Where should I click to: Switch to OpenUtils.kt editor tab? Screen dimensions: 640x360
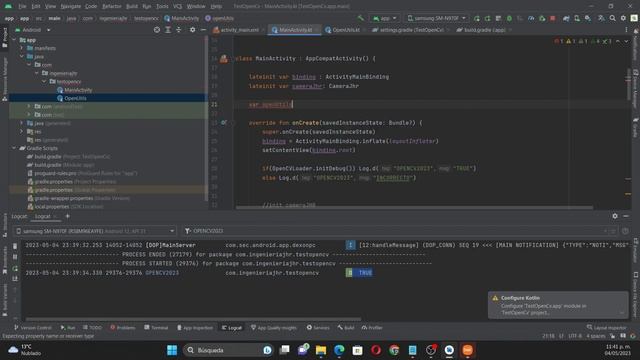coord(343,30)
